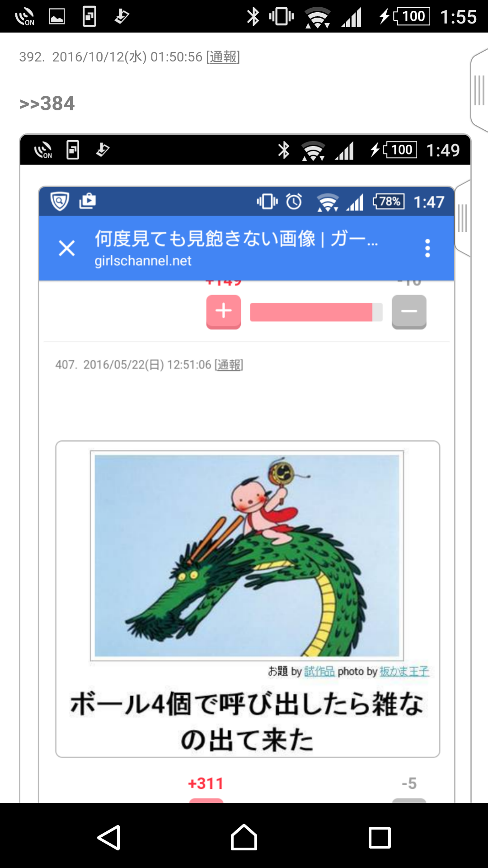Tap the Android back navigation button
Image resolution: width=488 pixels, height=868 pixels.
[x=109, y=837]
